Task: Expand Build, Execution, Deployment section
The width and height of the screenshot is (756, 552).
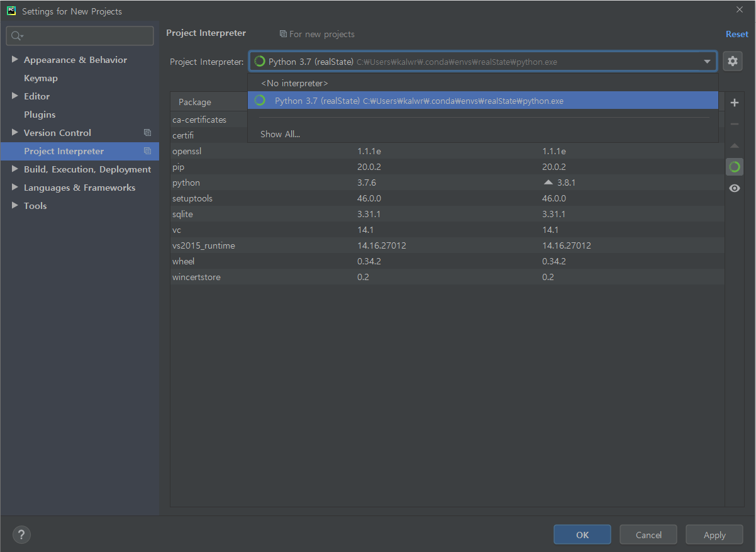Action: pyautogui.click(x=15, y=169)
